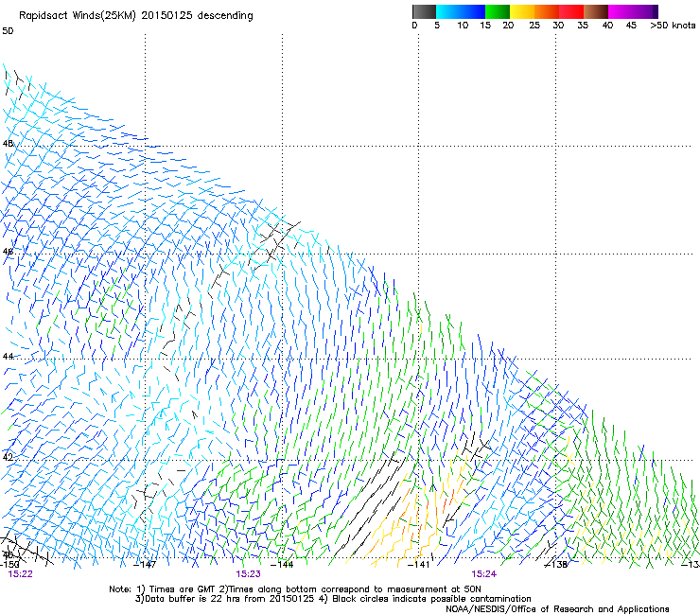Click the '>50 knots' legend label

pos(673,25)
